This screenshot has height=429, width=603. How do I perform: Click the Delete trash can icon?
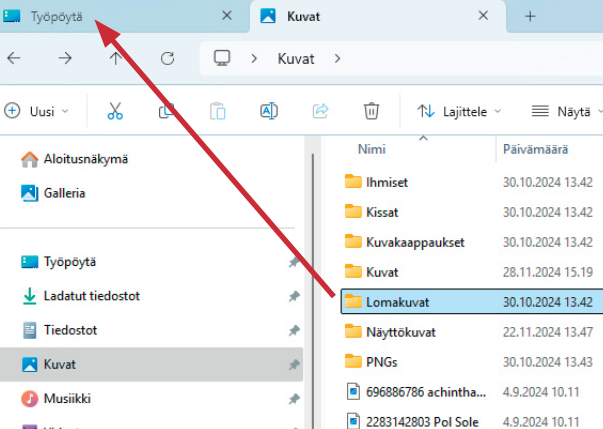click(x=371, y=111)
